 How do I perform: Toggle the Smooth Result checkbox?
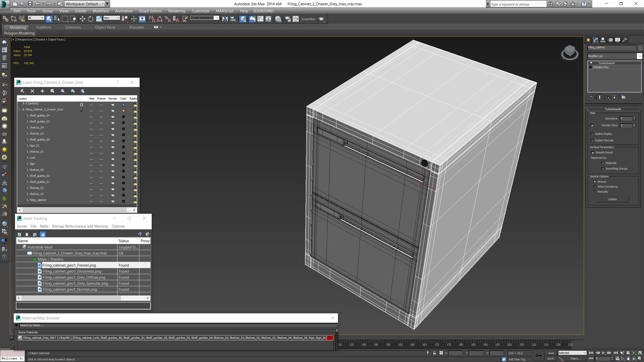tap(593, 153)
